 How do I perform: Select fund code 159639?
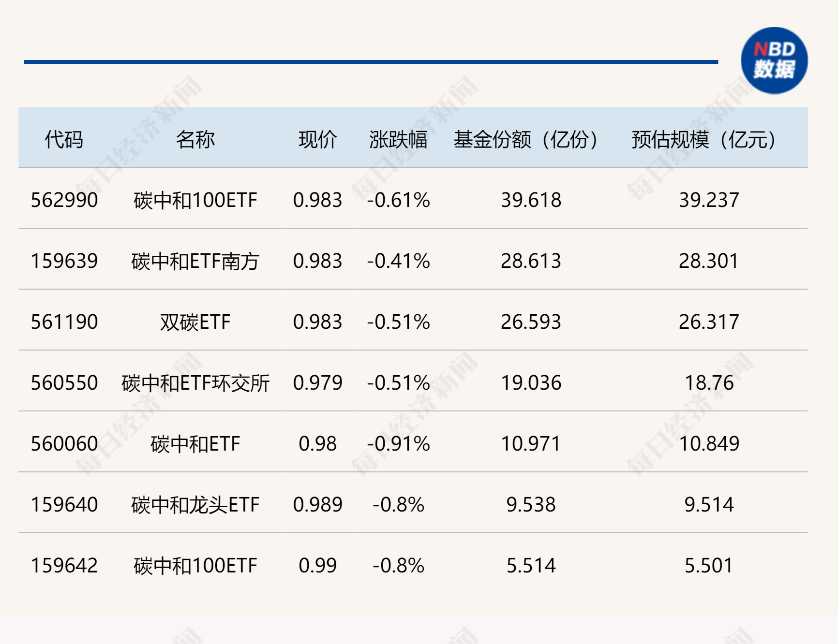pyautogui.click(x=64, y=261)
